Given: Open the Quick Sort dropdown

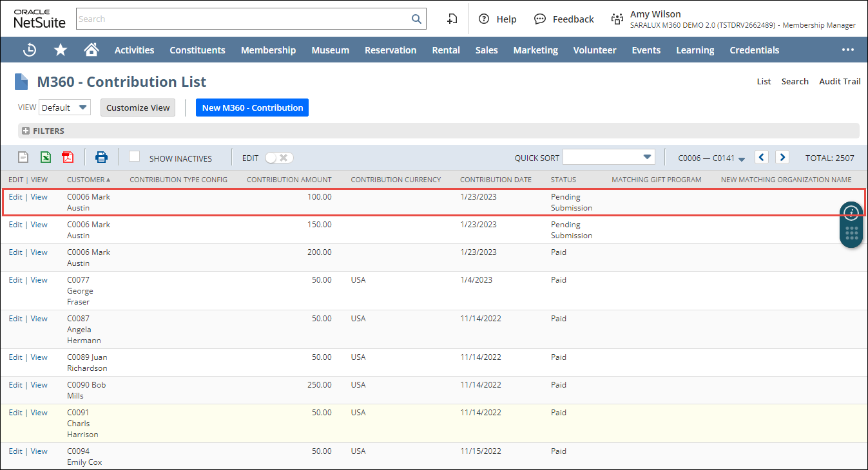Looking at the screenshot, I should (608, 157).
